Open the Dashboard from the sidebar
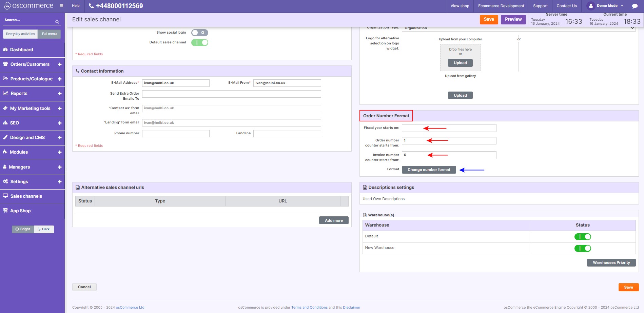Image resolution: width=644 pixels, height=313 pixels. click(21, 50)
